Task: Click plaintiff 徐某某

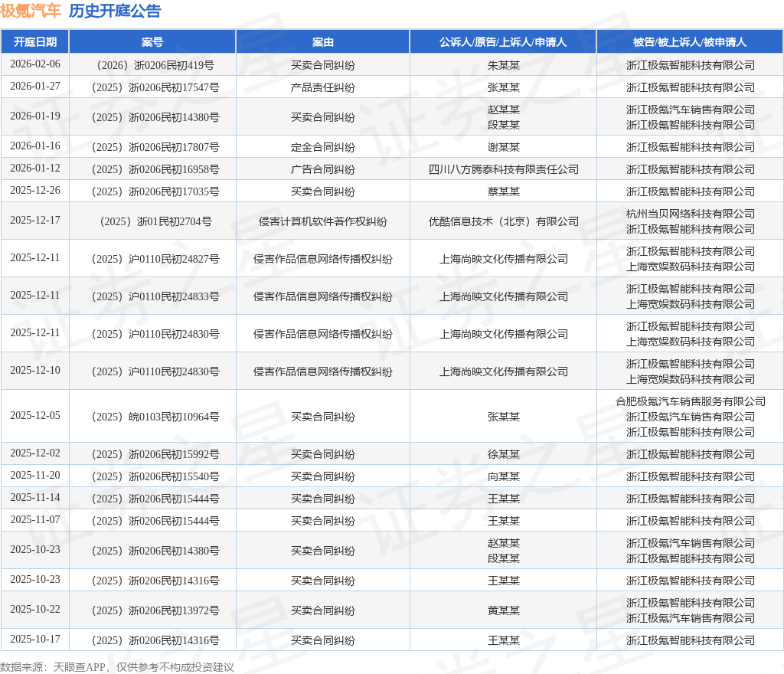Action: coord(503,454)
